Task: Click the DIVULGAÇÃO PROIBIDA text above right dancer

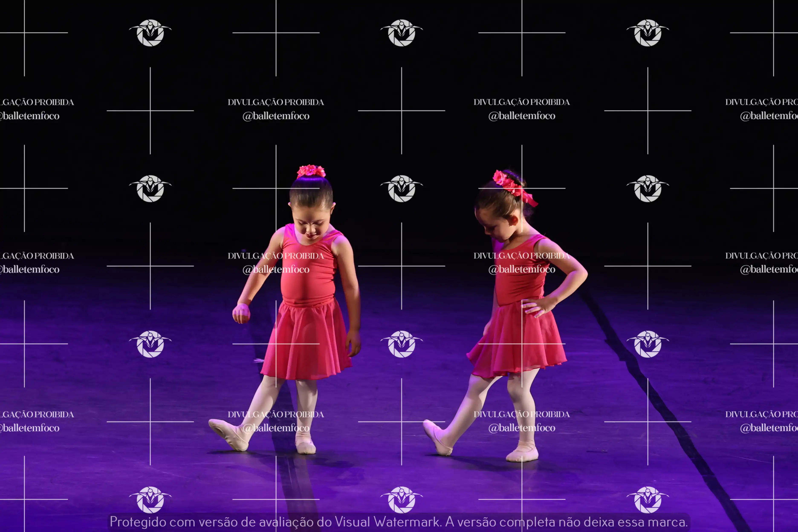Action: (522, 102)
